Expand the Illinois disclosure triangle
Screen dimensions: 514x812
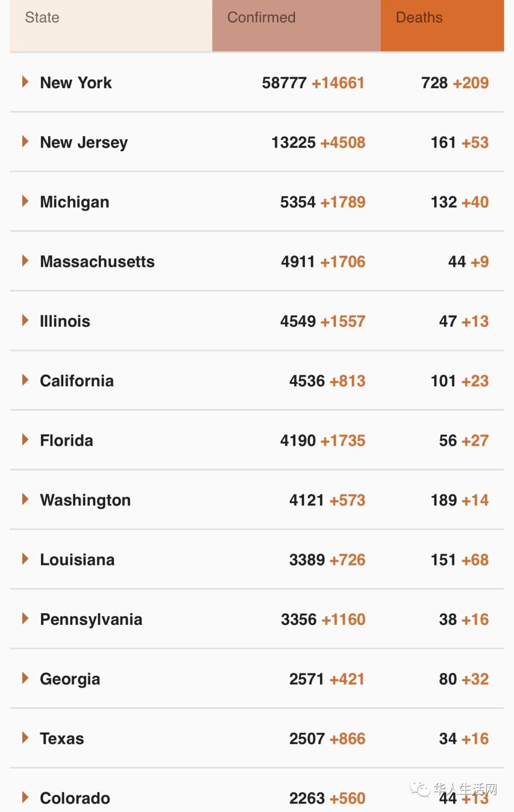coord(25,321)
